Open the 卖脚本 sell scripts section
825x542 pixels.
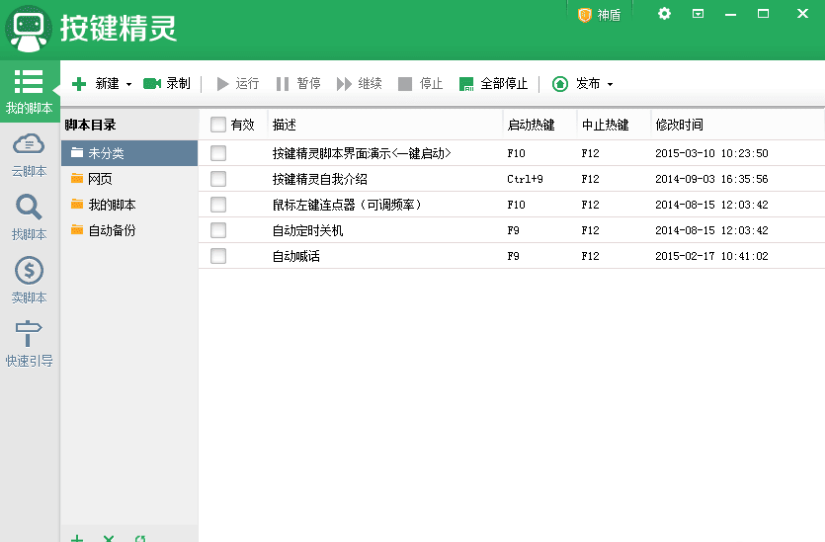(29, 280)
